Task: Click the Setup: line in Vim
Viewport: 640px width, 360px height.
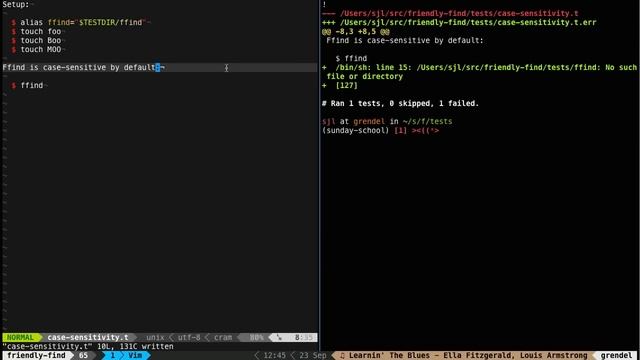Action: (x=16, y=4)
